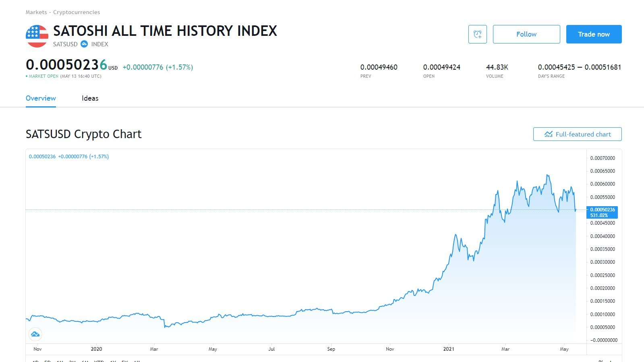644x362 pixels.
Task: Click the large price 0.00050236 USD
Action: (x=72, y=65)
